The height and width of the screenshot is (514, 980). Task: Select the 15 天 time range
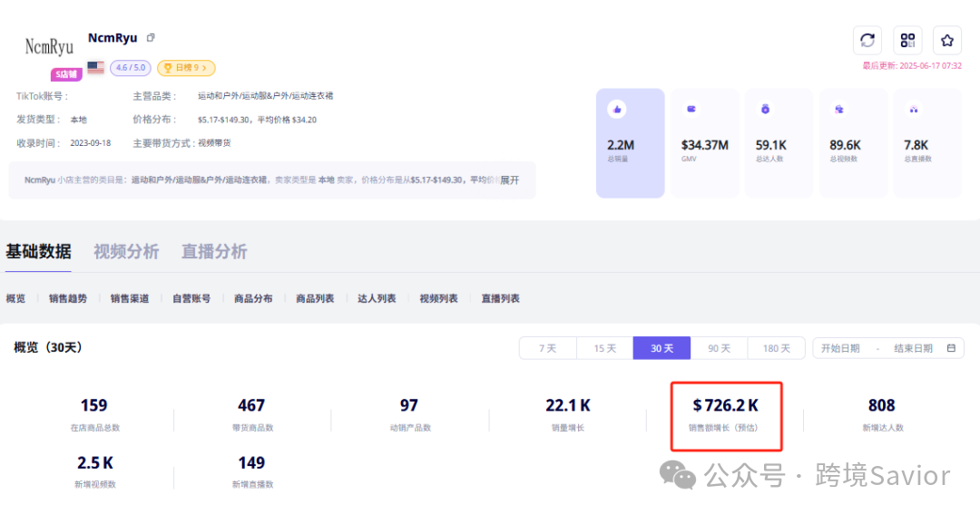pyautogui.click(x=605, y=348)
